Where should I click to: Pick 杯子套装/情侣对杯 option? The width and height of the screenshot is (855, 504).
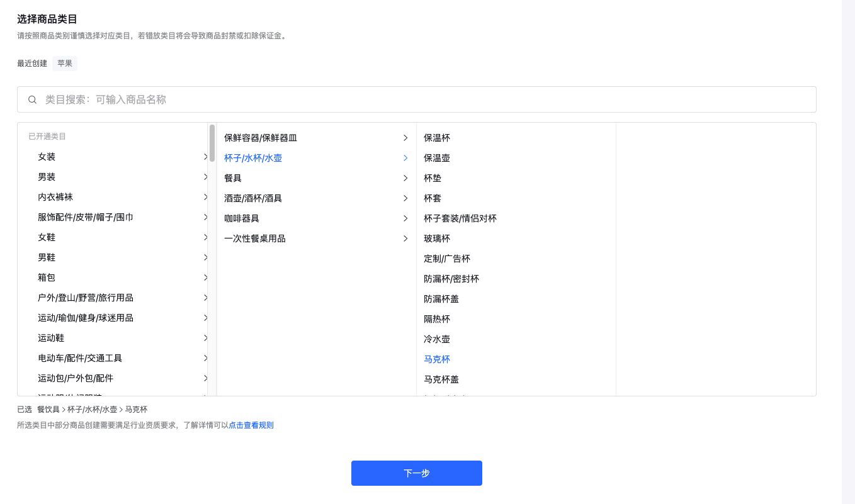460,218
